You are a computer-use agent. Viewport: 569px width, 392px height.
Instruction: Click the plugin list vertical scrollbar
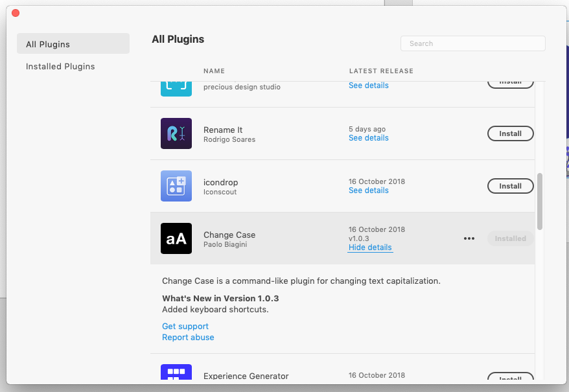coord(540,202)
